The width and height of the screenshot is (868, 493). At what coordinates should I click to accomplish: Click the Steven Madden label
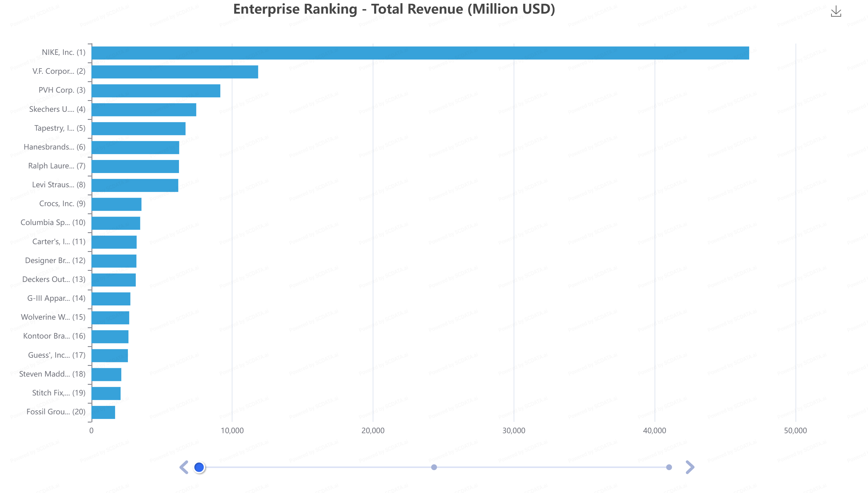coord(52,374)
